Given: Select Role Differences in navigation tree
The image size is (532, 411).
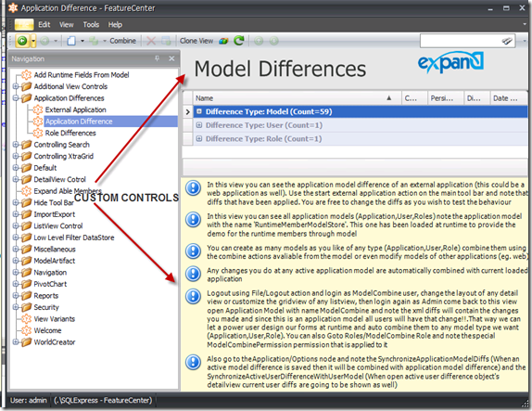Looking at the screenshot, I should point(70,133).
